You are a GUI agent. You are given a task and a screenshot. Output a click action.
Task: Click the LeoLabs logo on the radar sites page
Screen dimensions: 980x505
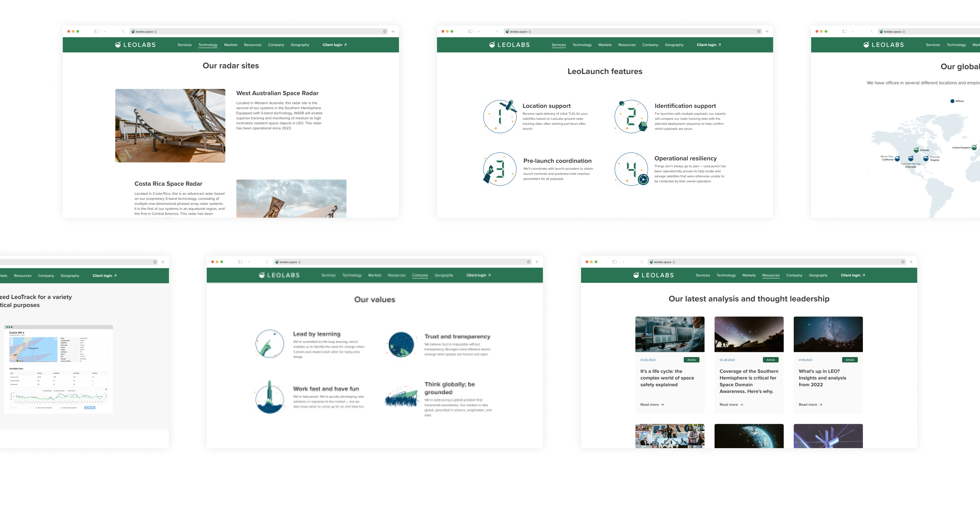pos(135,45)
